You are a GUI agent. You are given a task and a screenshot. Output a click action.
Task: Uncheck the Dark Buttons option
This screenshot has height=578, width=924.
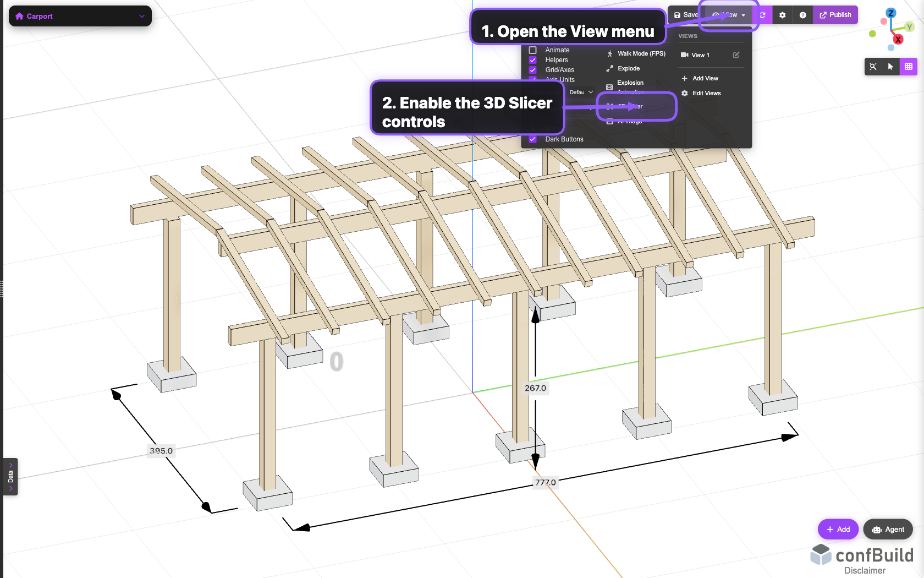tap(532, 139)
